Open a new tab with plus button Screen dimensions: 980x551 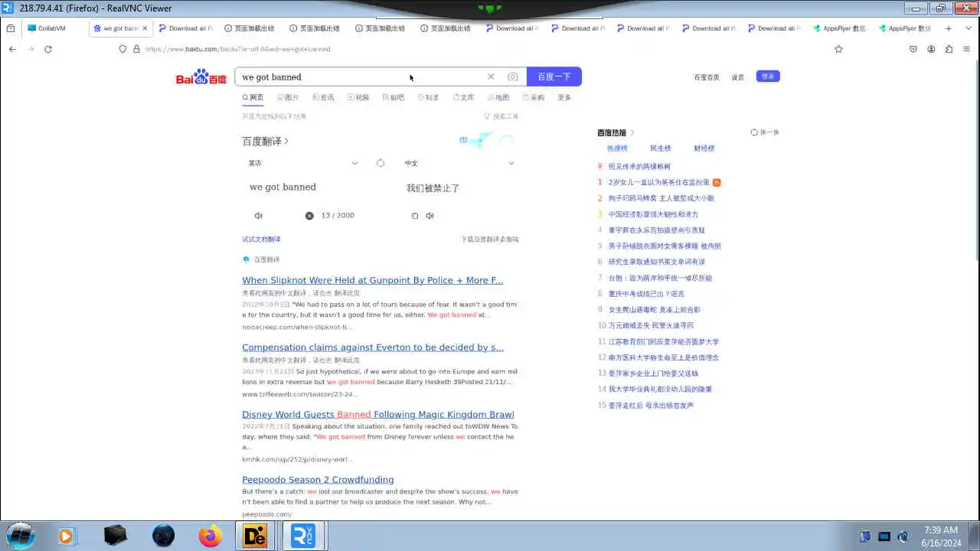pos(949,28)
